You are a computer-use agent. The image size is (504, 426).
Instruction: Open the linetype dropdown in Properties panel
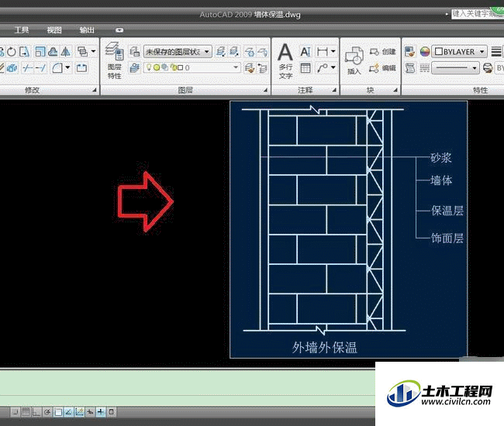pyautogui.click(x=455, y=67)
